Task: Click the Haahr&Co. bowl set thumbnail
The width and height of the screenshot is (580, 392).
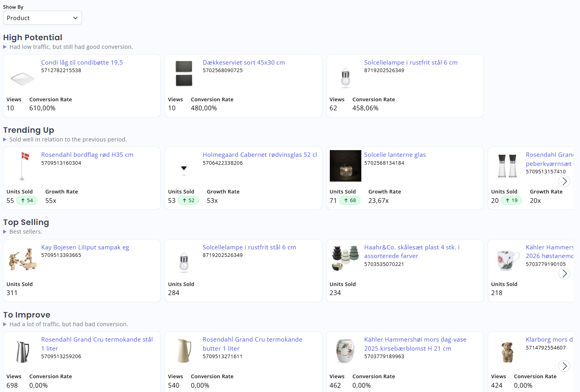Action: click(x=345, y=258)
